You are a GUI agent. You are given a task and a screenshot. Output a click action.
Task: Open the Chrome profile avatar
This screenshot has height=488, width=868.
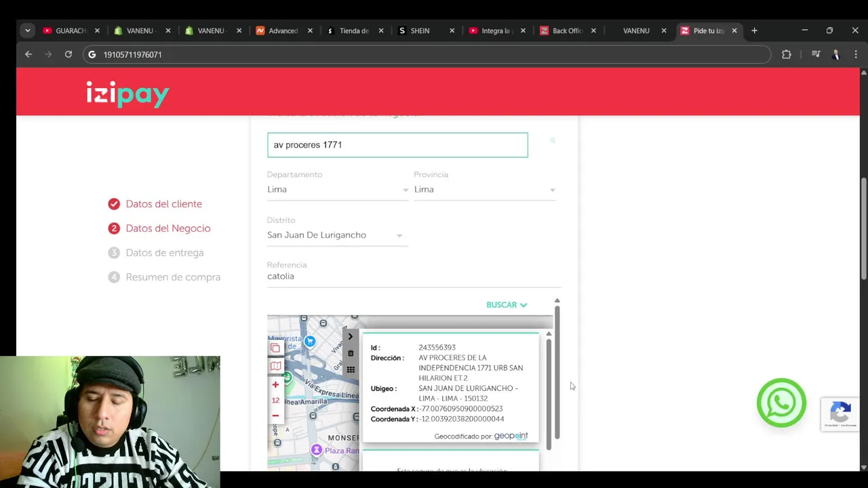(x=835, y=54)
